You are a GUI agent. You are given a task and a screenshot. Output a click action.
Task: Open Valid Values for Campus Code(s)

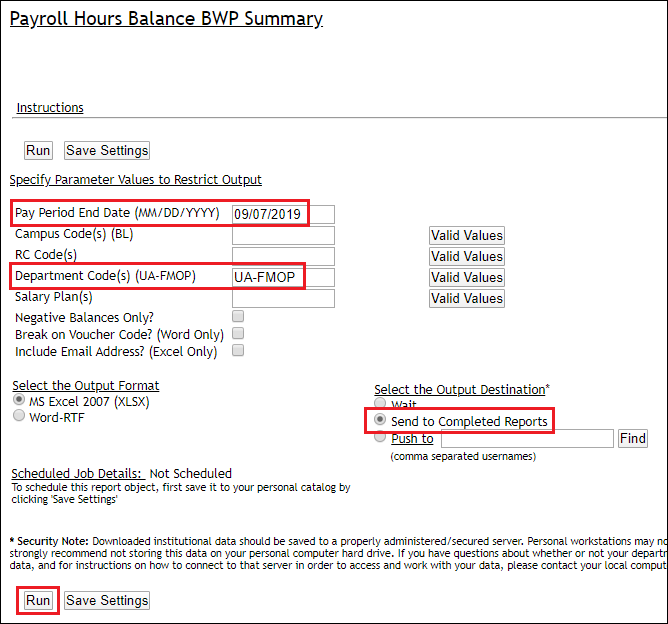click(x=467, y=236)
